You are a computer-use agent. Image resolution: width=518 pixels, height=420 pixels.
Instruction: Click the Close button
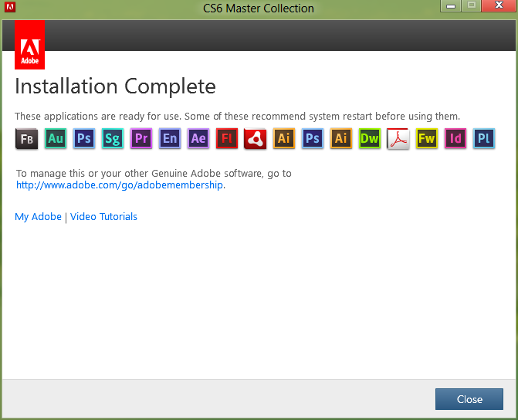coord(469,399)
